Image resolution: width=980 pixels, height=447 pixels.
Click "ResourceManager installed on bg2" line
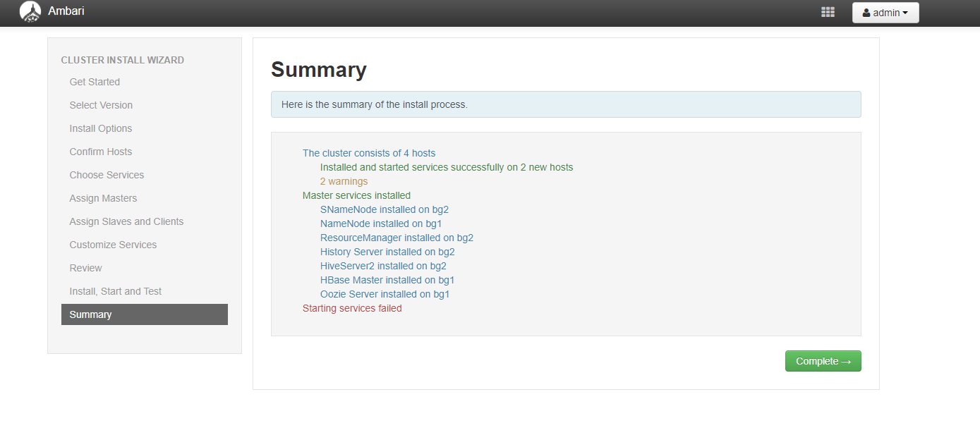(397, 238)
